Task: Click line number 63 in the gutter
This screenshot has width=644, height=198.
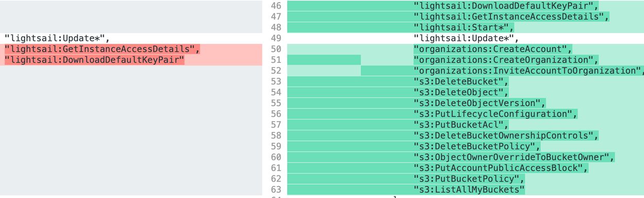Action: pyautogui.click(x=276, y=190)
